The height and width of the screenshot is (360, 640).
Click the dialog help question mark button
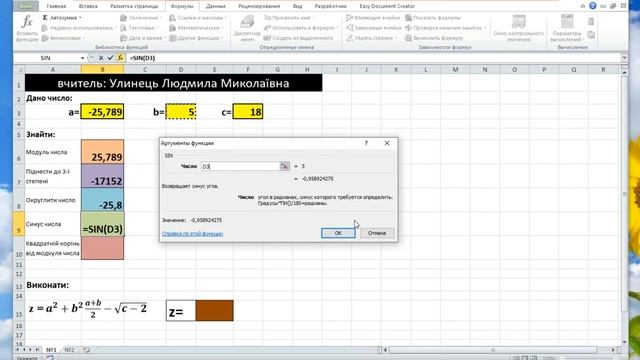pos(366,143)
